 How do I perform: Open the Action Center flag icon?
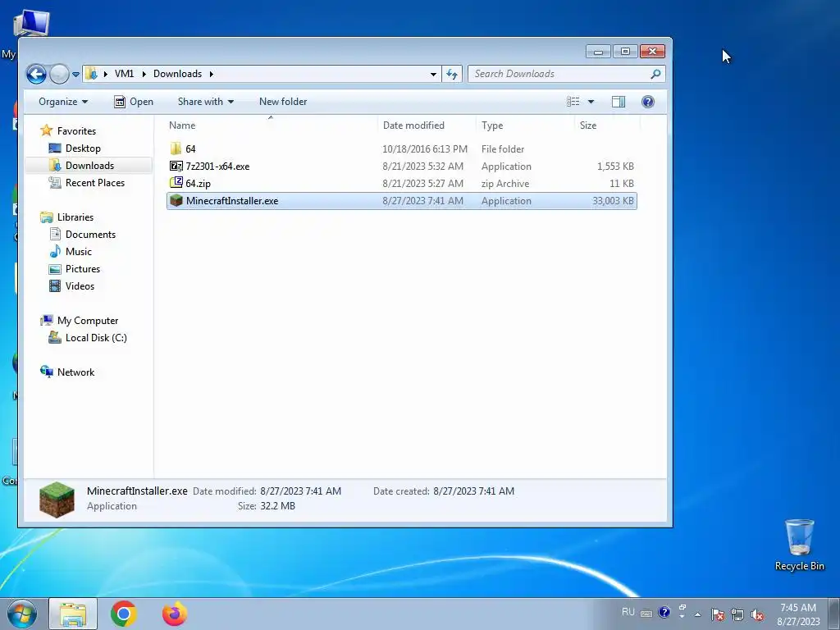coord(717,614)
